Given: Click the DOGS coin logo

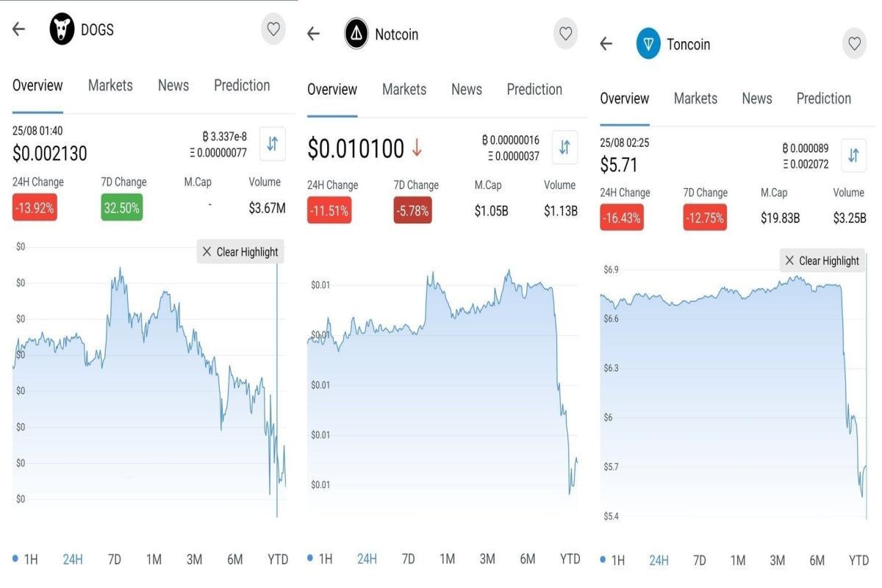Looking at the screenshot, I should [x=62, y=30].
